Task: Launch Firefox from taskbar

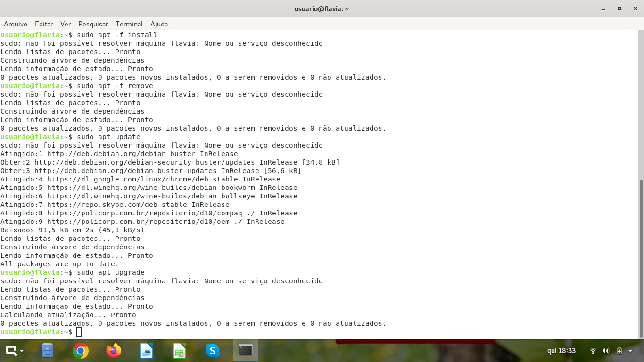Action: tap(114, 351)
